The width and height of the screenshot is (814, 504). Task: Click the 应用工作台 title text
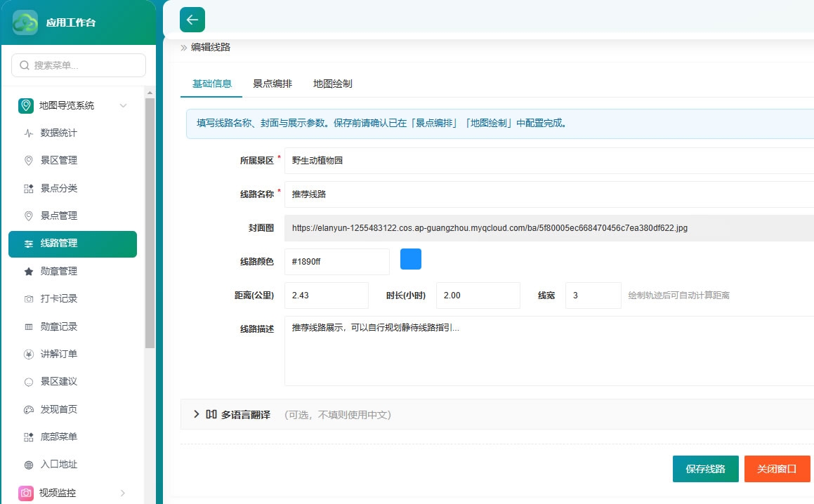pyautogui.click(x=71, y=23)
